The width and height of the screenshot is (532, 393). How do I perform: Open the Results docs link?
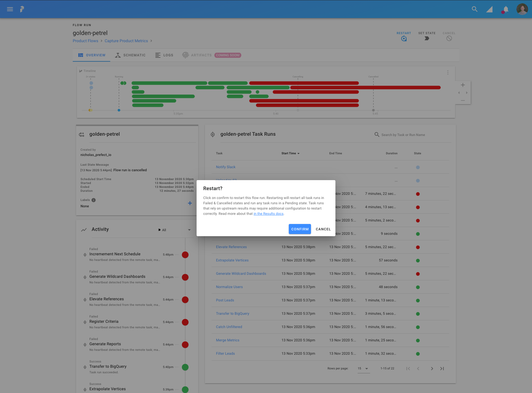268,214
